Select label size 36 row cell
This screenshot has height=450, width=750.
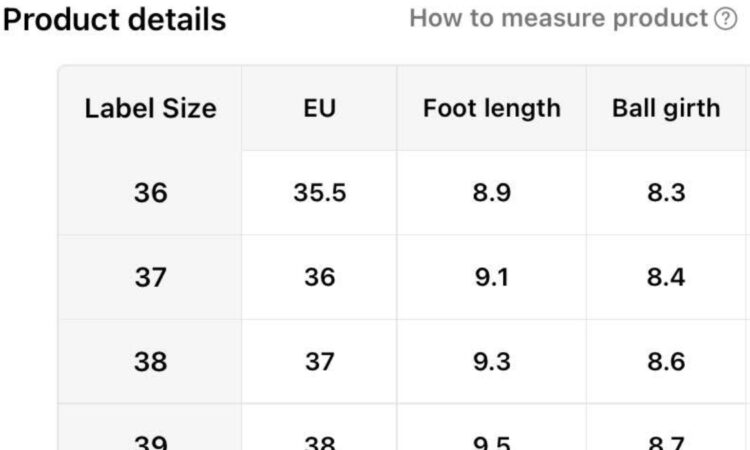point(150,193)
